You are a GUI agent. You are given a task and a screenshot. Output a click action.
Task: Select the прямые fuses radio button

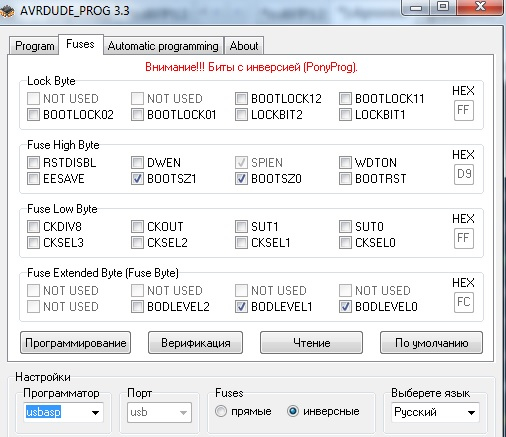[221, 411]
